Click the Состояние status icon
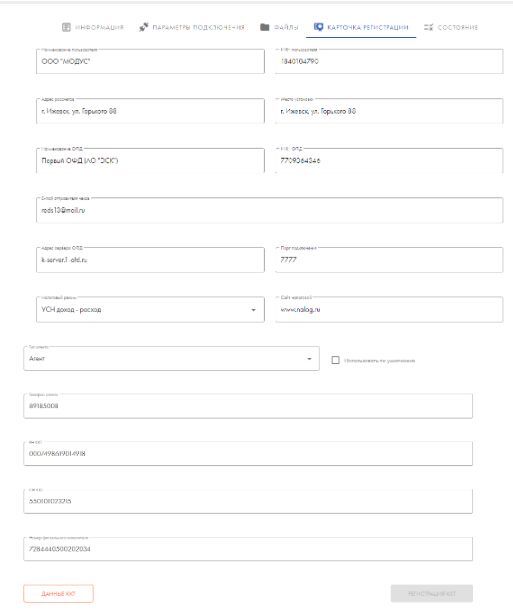 tap(428, 27)
